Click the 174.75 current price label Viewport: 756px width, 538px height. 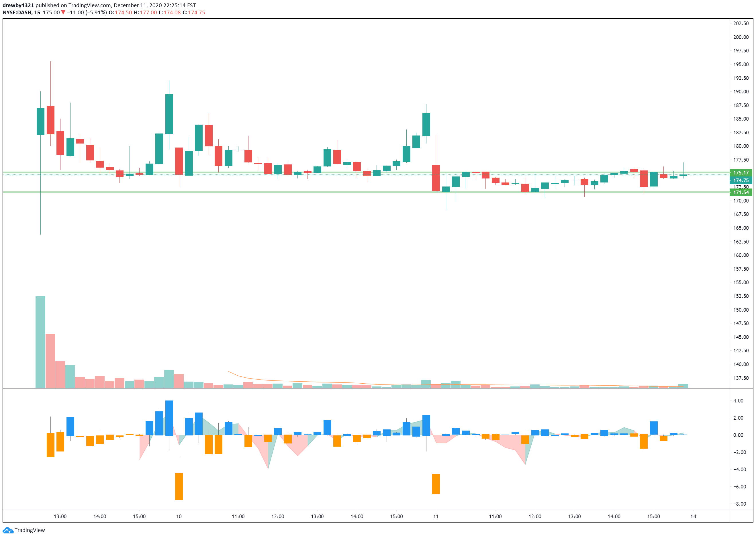pos(741,180)
